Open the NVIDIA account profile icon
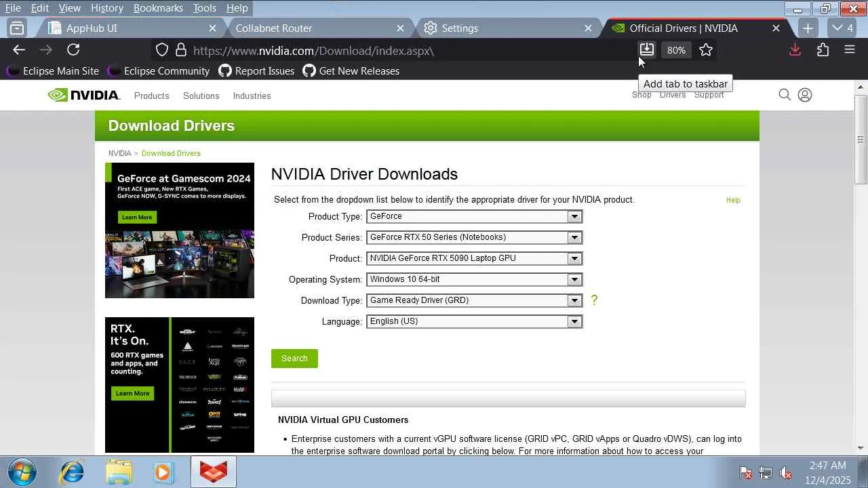The height and width of the screenshot is (488, 868). 805,95
